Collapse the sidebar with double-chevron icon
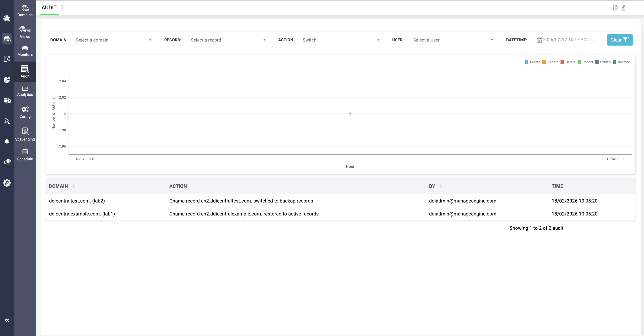 pyautogui.click(x=7, y=320)
